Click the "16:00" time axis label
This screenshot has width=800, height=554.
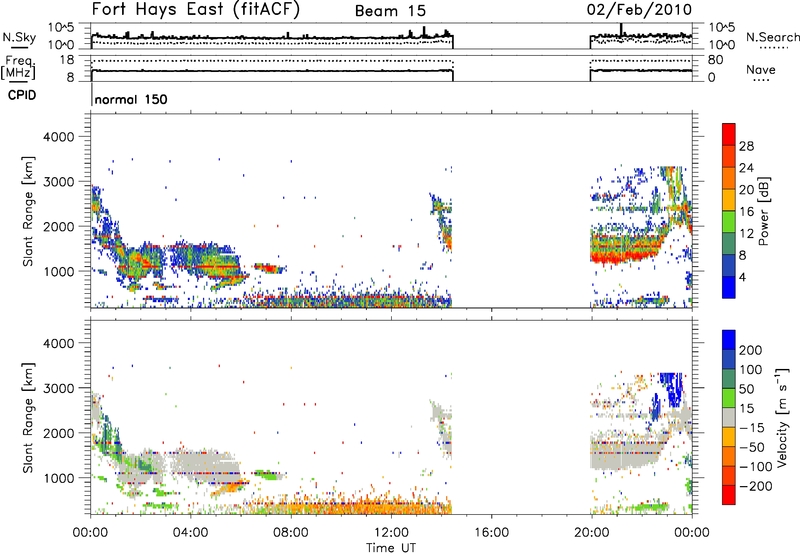(491, 533)
